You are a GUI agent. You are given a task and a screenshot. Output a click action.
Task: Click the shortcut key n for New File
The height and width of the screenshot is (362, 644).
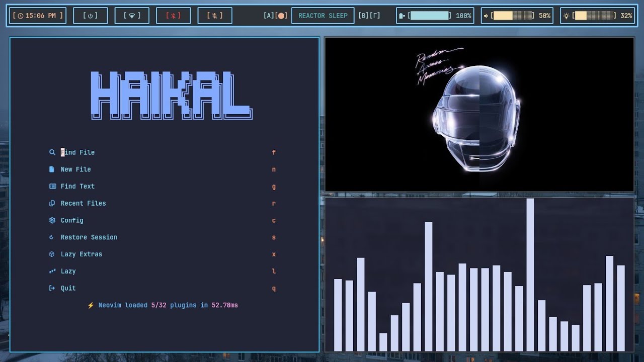tap(274, 169)
